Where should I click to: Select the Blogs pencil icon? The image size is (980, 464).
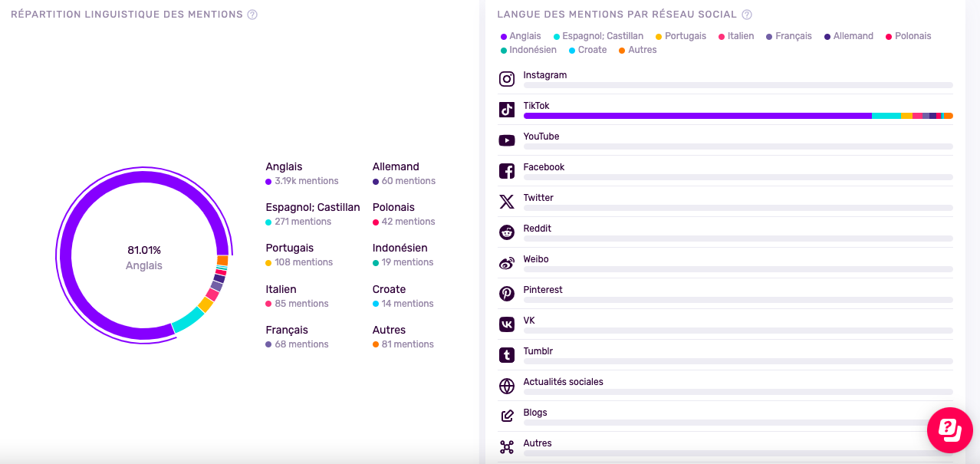click(x=507, y=416)
